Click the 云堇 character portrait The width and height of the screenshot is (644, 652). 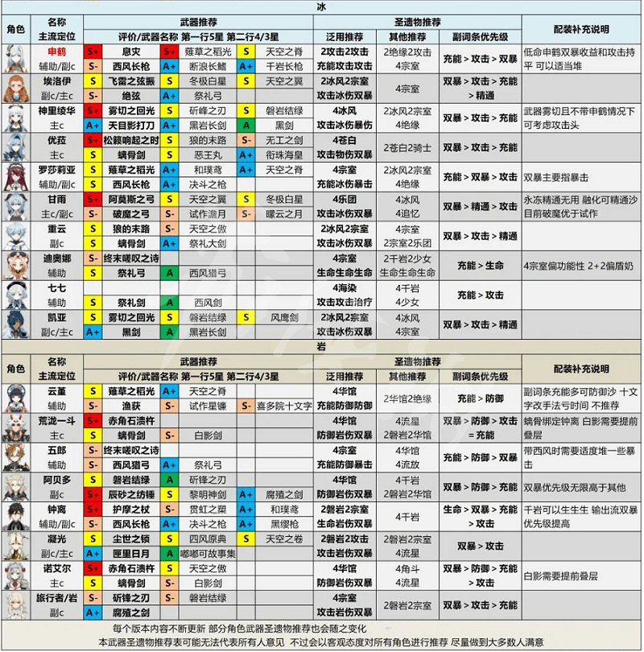click(x=16, y=398)
